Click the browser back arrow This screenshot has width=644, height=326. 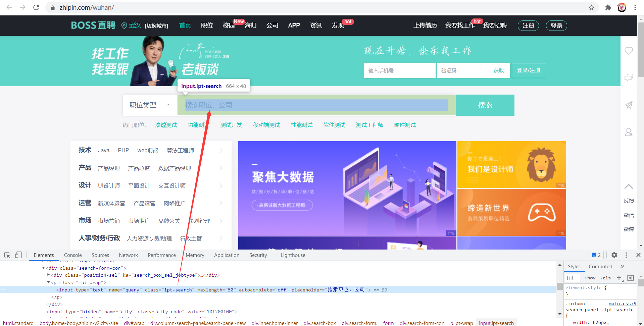point(9,7)
